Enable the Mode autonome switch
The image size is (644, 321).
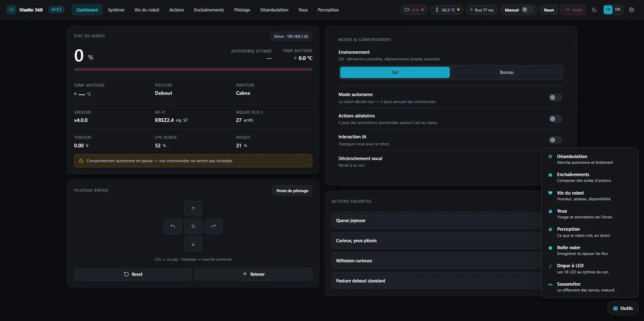point(555,98)
